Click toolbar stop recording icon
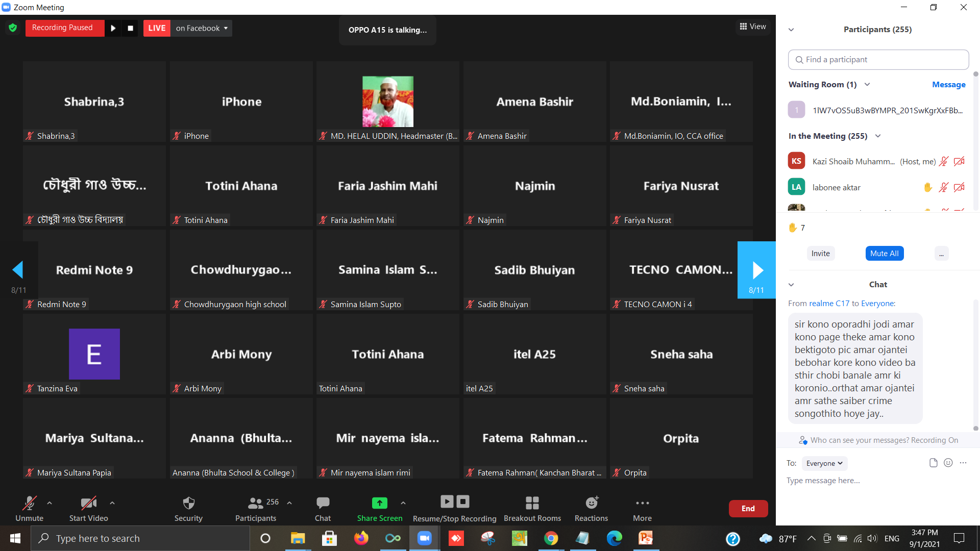980x551 pixels. pos(463,502)
